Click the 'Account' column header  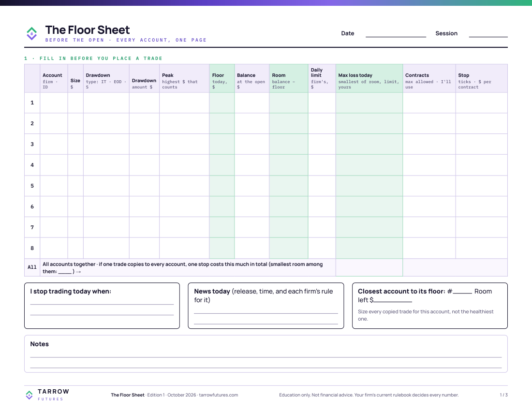tap(54, 78)
